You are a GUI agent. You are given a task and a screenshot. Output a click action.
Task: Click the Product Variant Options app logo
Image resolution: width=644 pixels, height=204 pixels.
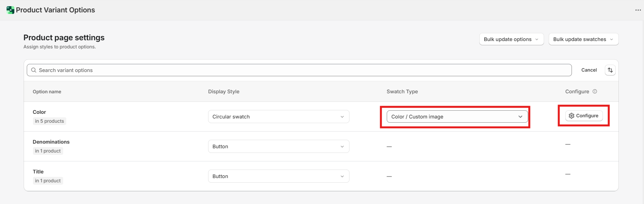pyautogui.click(x=10, y=10)
